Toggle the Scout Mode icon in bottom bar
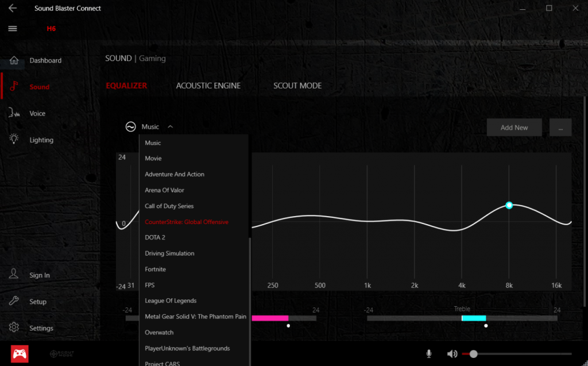 click(62, 353)
